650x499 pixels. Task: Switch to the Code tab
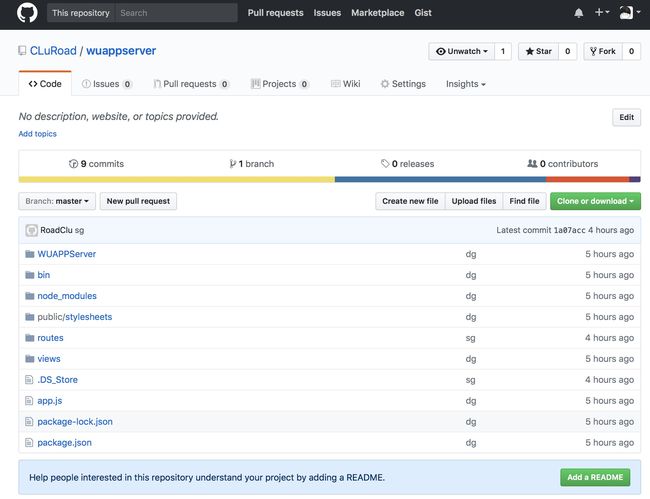[x=45, y=84]
